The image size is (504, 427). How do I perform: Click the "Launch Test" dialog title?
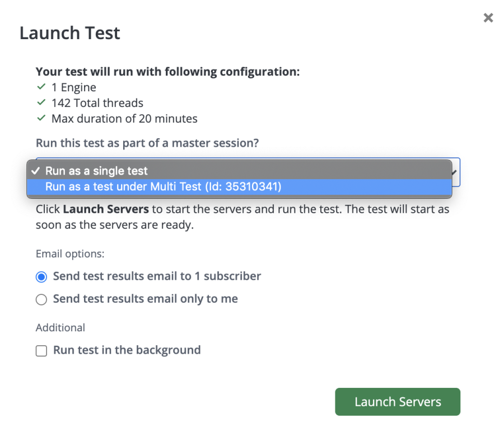(69, 32)
